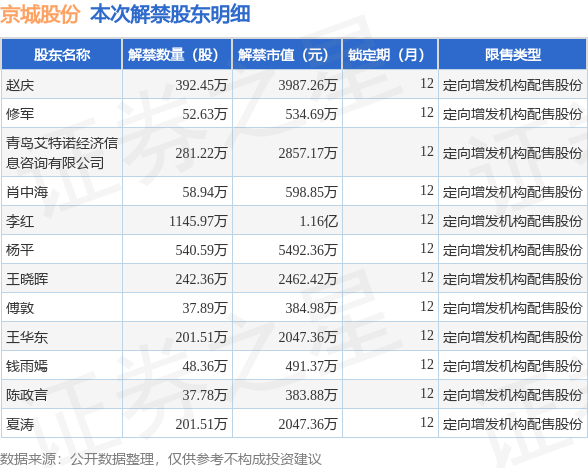Click 赵庆's 定向增发机构配售股份 type cell
Image resolution: width=588 pixels, height=468 pixels.
pos(512,85)
